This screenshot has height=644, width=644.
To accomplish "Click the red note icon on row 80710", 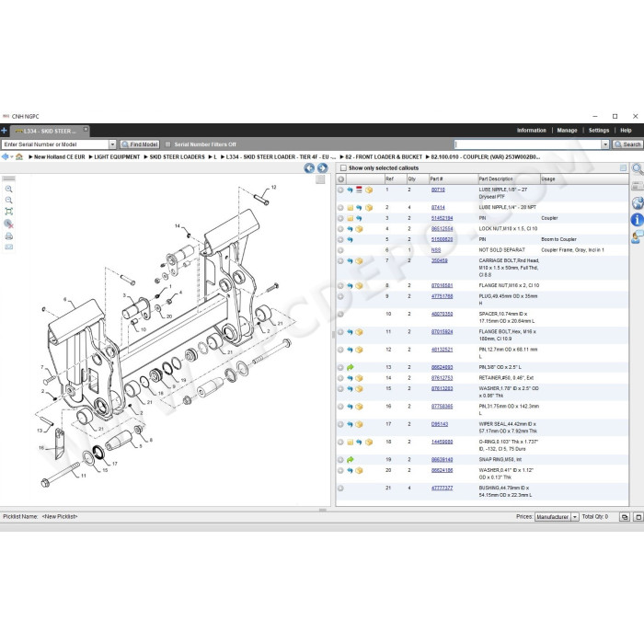I will click(x=359, y=190).
